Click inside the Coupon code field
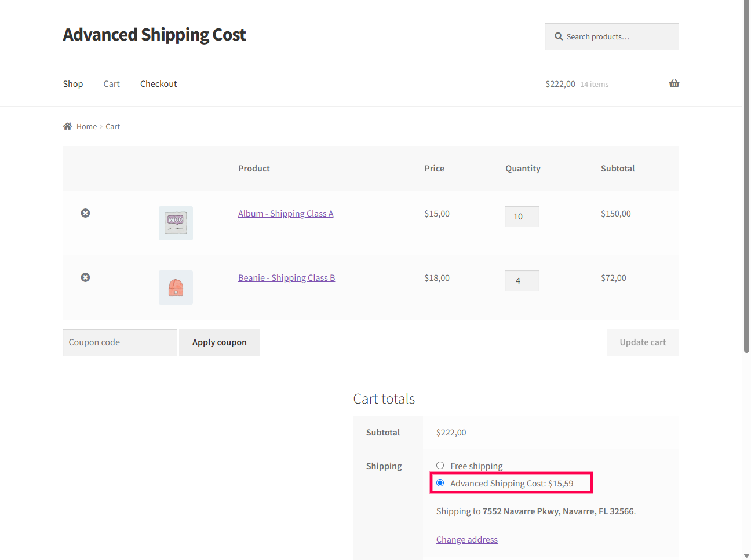 tap(120, 342)
